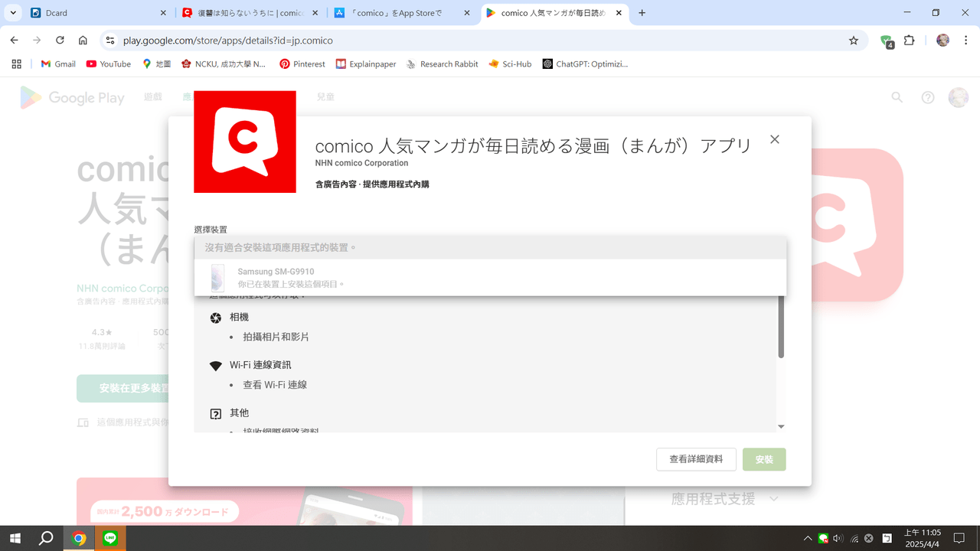This screenshot has width=980, height=551.
Task: Open the 遊戲 tab in Google Play
Action: [153, 97]
